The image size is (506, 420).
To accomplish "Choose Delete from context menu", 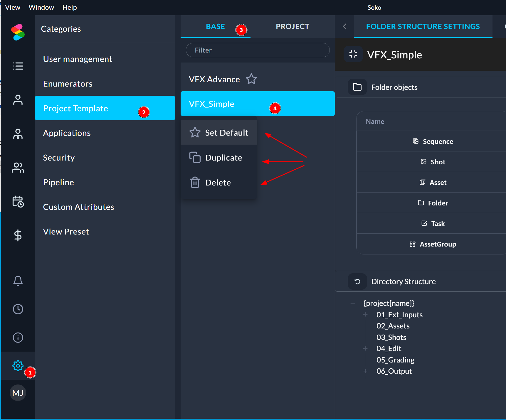I will coord(219,183).
